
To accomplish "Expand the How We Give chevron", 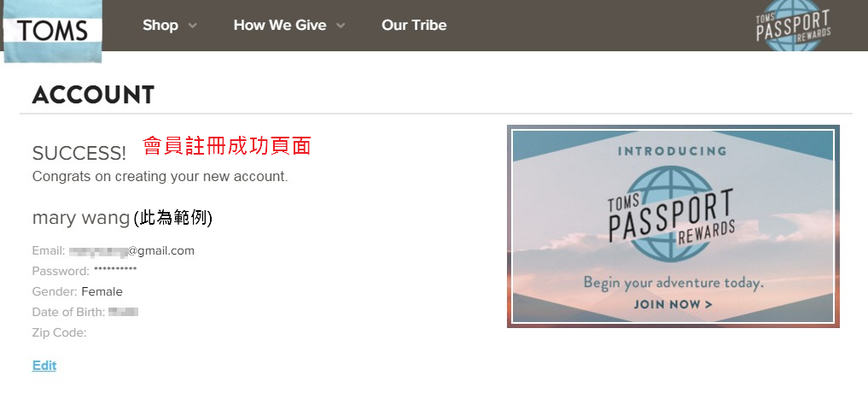I will point(341,26).
